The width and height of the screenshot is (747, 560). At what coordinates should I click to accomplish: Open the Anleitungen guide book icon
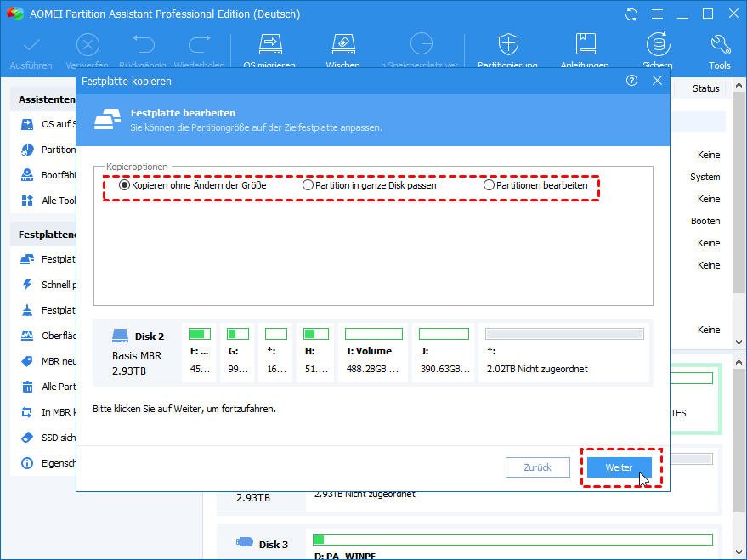click(585, 44)
